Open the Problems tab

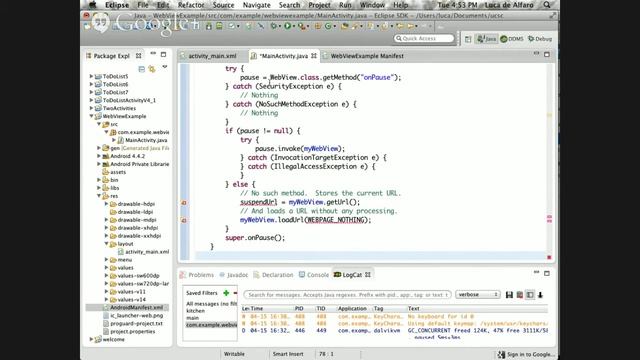[x=197, y=275]
